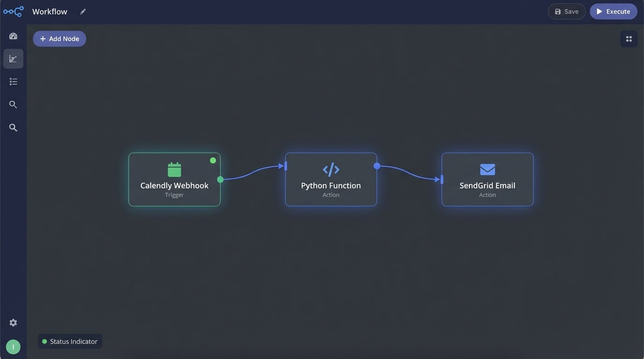The image size is (644, 359).
Task: Click the Python Function code icon
Action: coord(331,169)
